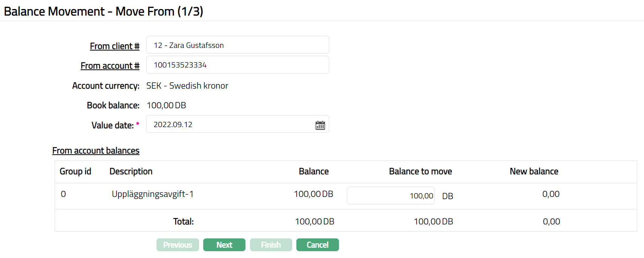The width and height of the screenshot is (644, 258).
Task: Click the Group id column header
Action: click(x=75, y=172)
